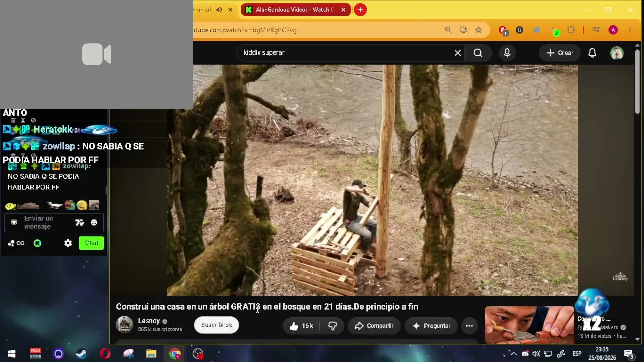Open more actions ellipsis under the video

469,326
